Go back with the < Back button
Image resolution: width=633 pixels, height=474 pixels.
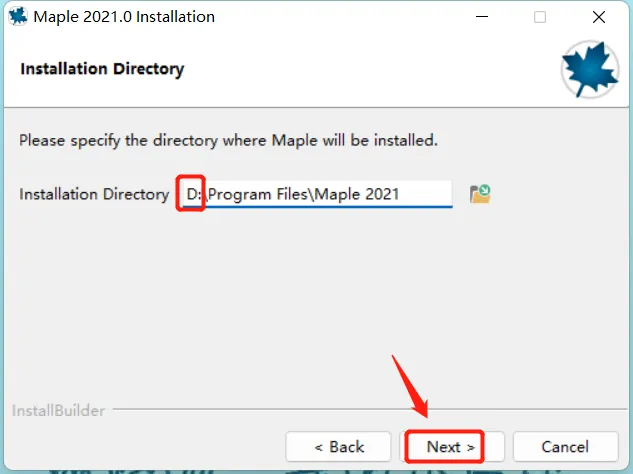338,447
